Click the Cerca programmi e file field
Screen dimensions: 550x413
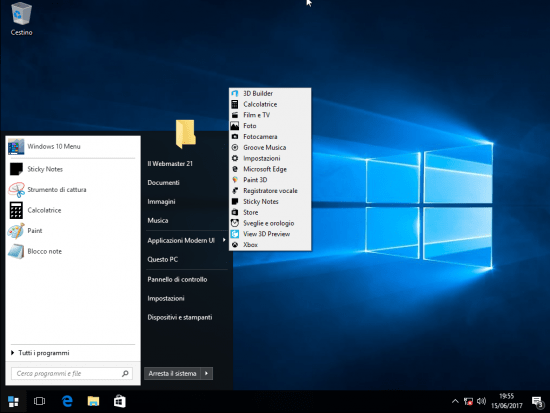(x=72, y=374)
